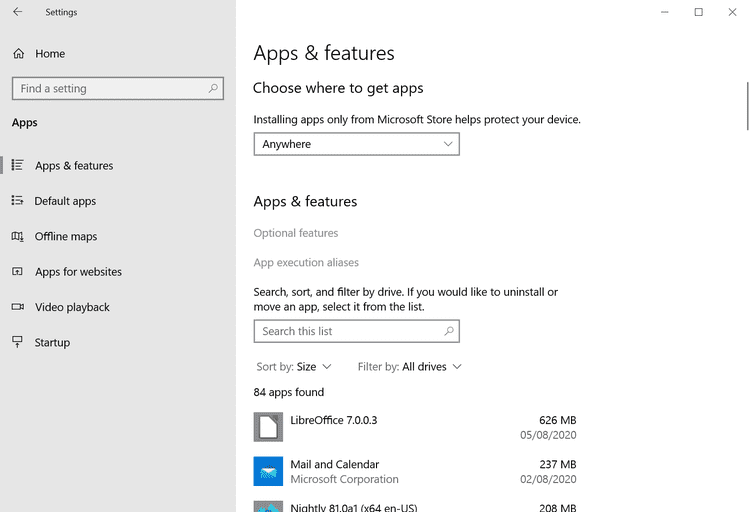This screenshot has width=750, height=512.
Task: Close the Settings window
Action: point(732,12)
